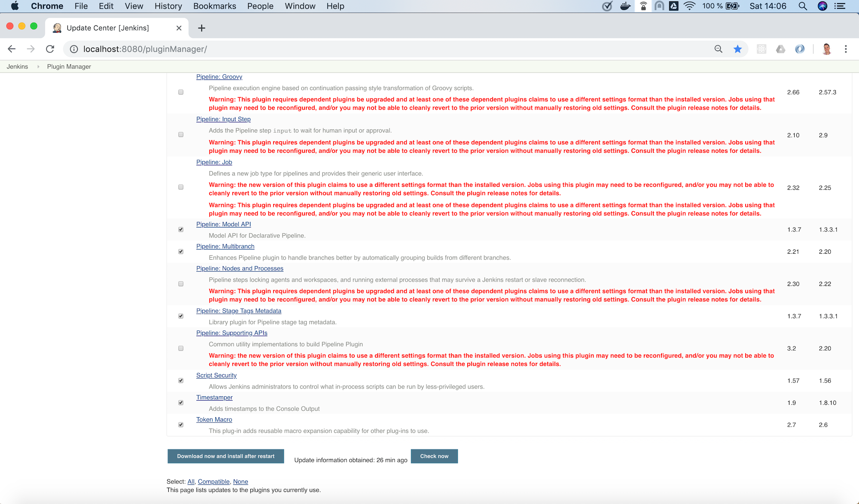Open the Chrome three-dot menu
859x504 pixels.
tap(846, 49)
